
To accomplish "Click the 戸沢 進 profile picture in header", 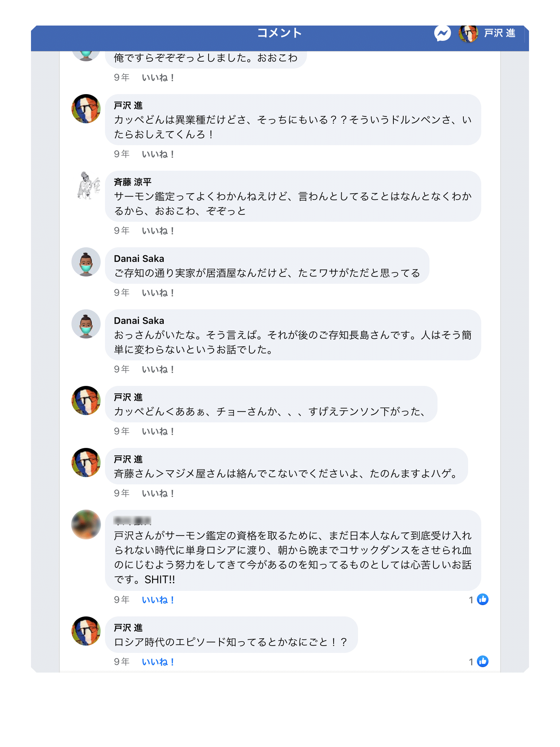I will [468, 34].
